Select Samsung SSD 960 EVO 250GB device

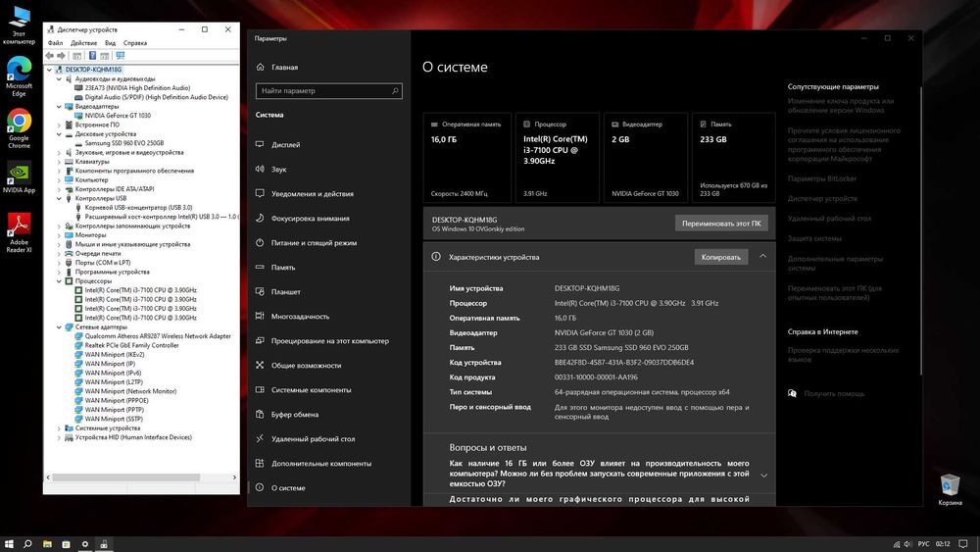click(x=123, y=143)
